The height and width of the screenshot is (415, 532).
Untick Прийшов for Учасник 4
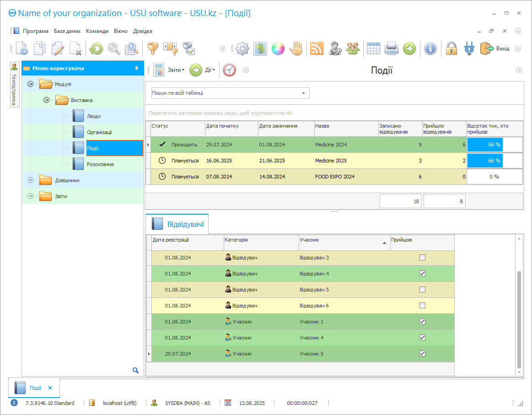point(422,337)
